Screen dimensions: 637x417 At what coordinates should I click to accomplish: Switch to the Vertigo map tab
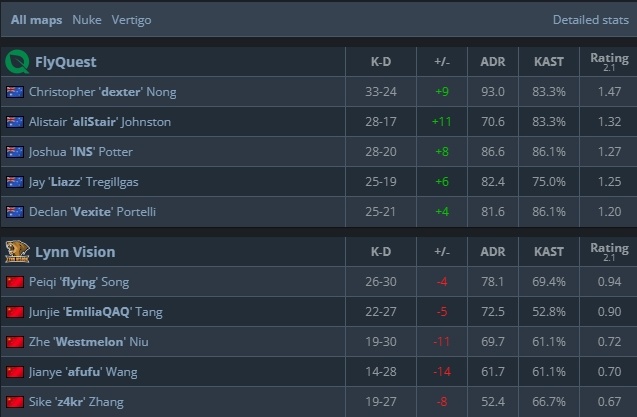[x=131, y=20]
